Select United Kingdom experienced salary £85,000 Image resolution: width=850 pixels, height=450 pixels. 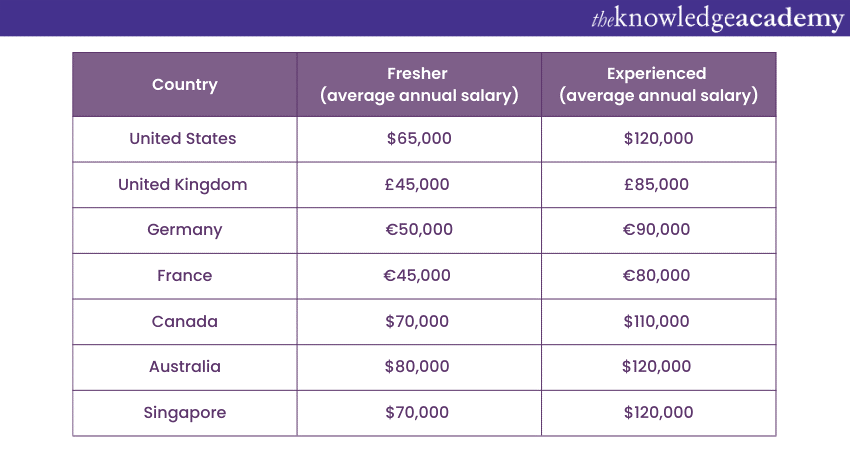(x=656, y=185)
